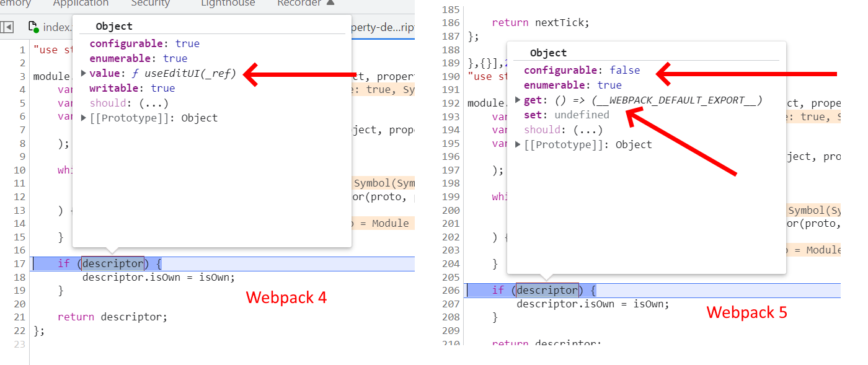Expand [[Prototype]] in the Webpack 5 popup
The width and height of the screenshot is (868, 365).
pyautogui.click(x=518, y=144)
